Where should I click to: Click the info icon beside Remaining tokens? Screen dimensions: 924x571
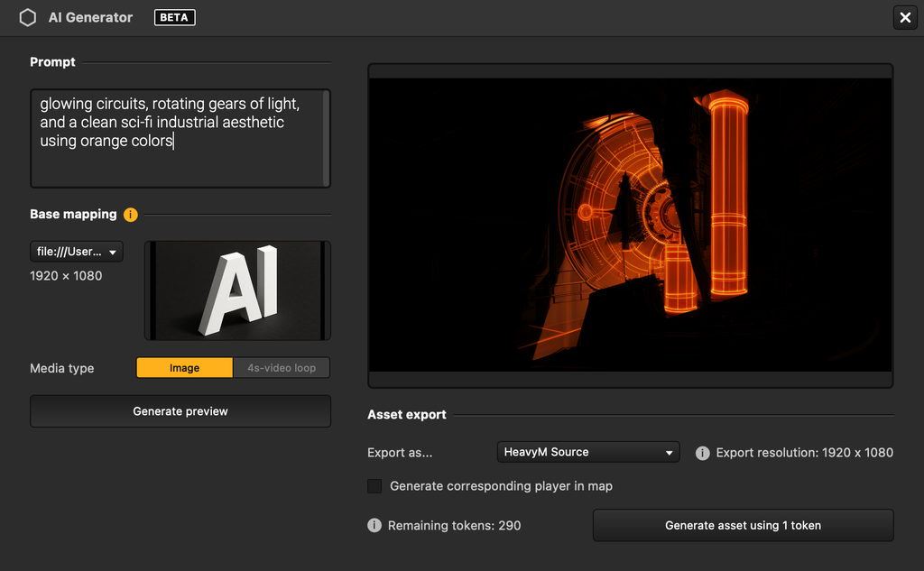point(374,525)
